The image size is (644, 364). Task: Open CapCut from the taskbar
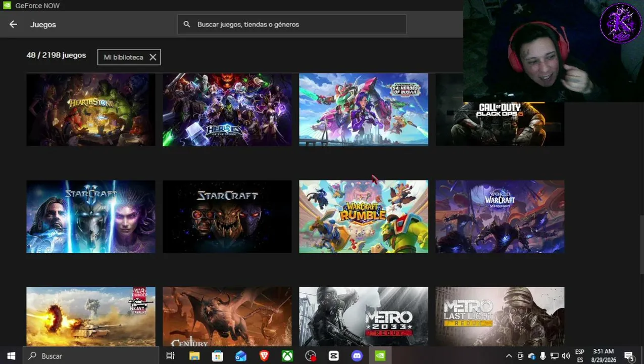tap(334, 356)
